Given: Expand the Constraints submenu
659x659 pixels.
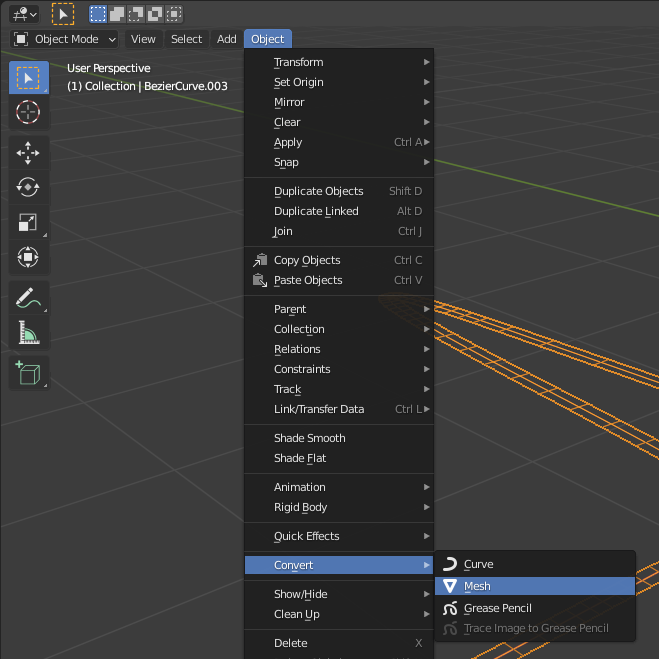Looking at the screenshot, I should pyautogui.click(x=339, y=369).
